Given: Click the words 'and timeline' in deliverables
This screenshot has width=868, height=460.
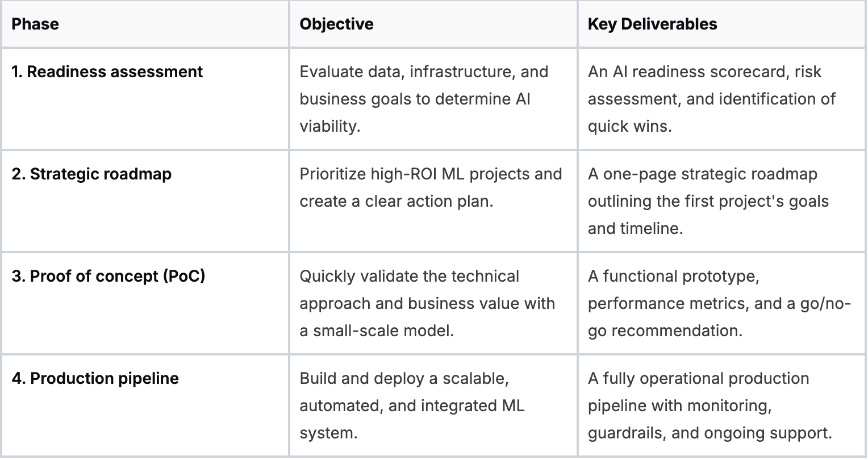Looking at the screenshot, I should (x=634, y=228).
